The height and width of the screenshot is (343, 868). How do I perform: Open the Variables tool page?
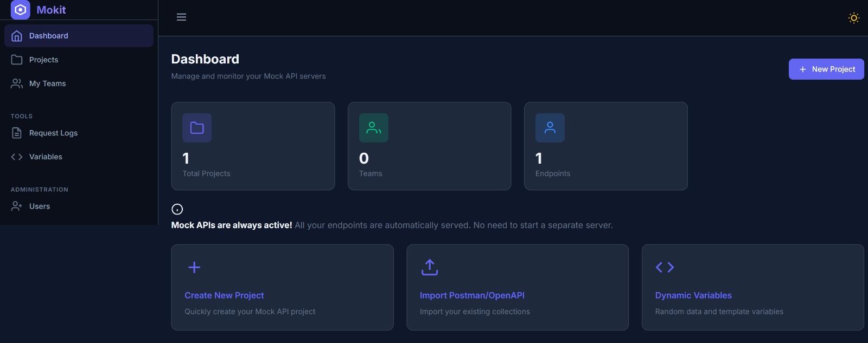pyautogui.click(x=79, y=157)
